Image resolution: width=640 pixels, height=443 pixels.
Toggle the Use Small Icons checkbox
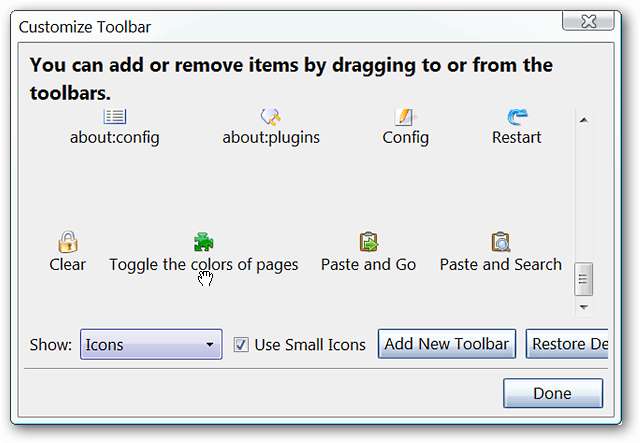click(x=241, y=345)
